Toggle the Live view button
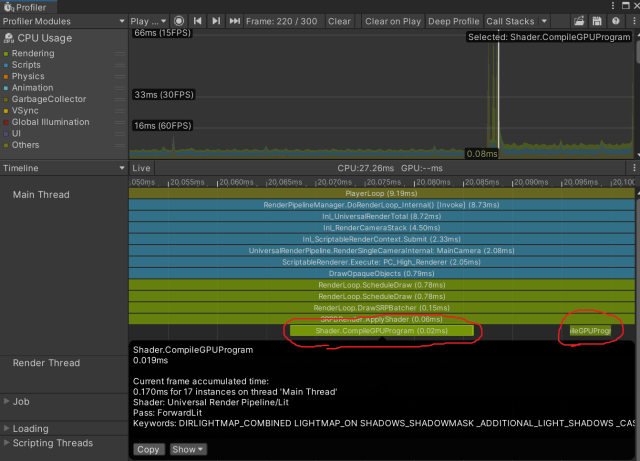This screenshot has width=640, height=461. (141, 168)
